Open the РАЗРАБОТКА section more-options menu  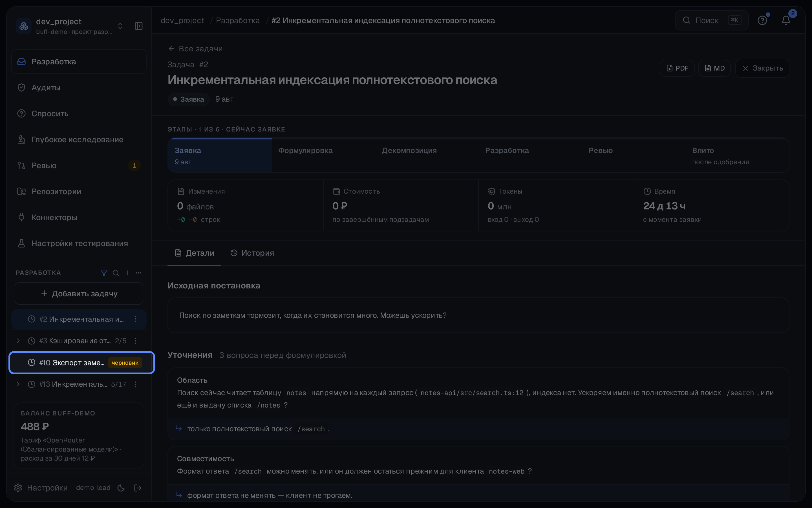[139, 273]
